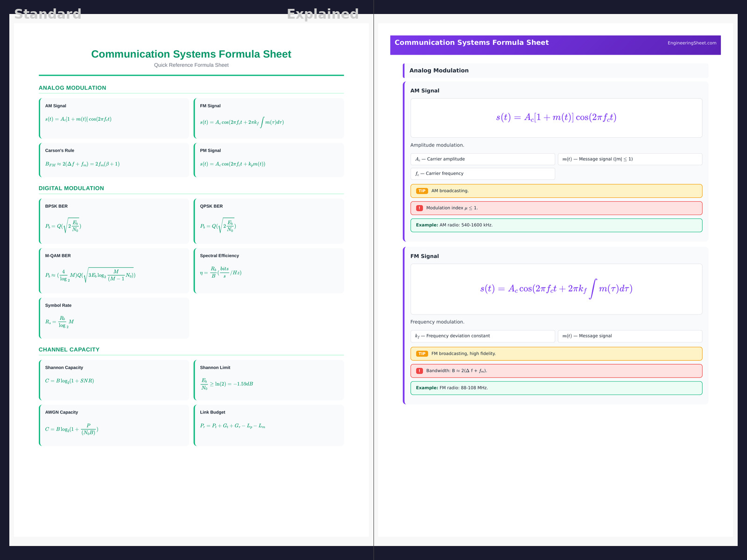747x560 pixels.
Task: Open the EngineeringSheet.com link
Action: 691,43
